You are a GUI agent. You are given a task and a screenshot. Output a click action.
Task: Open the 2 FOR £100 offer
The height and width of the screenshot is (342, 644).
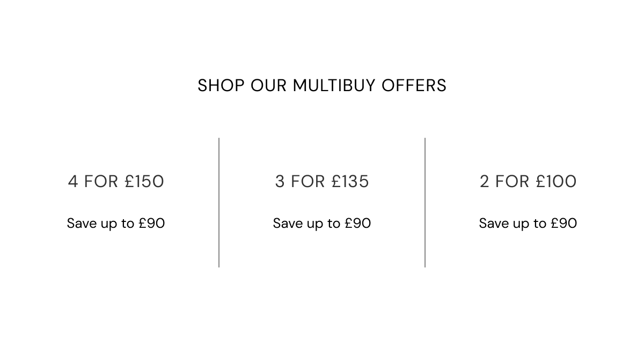(x=528, y=181)
